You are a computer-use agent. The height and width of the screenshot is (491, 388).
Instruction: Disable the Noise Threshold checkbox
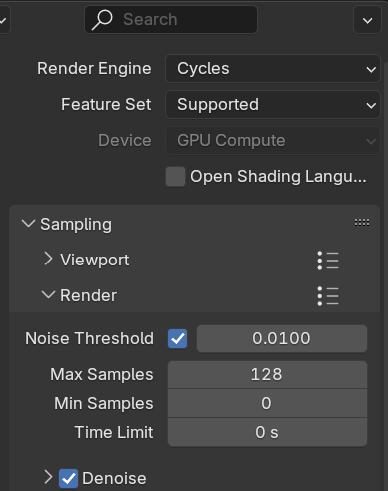click(177, 339)
